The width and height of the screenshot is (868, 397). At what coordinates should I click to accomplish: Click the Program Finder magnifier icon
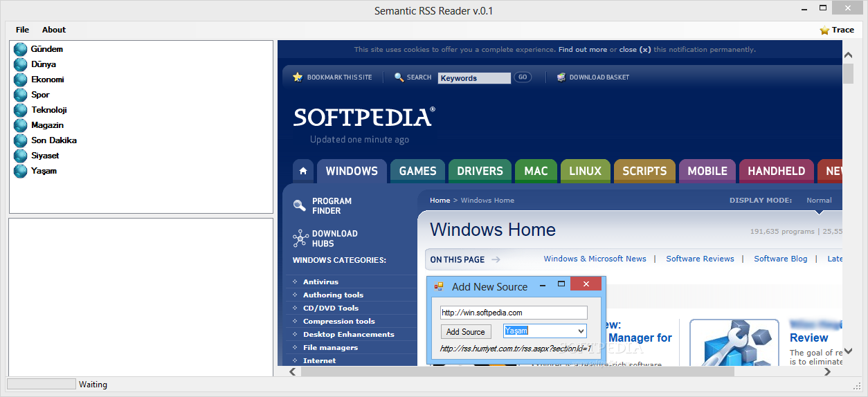tap(300, 205)
